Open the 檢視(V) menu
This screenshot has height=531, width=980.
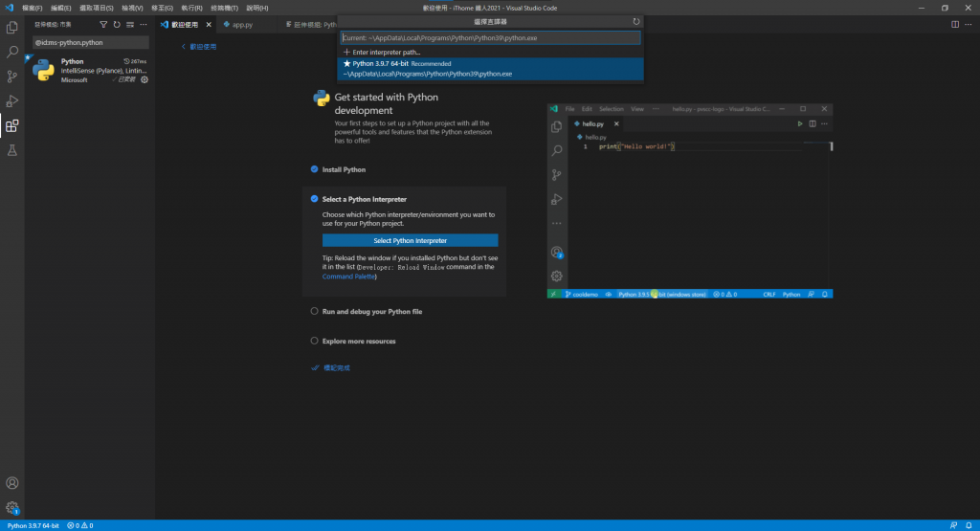(132, 8)
